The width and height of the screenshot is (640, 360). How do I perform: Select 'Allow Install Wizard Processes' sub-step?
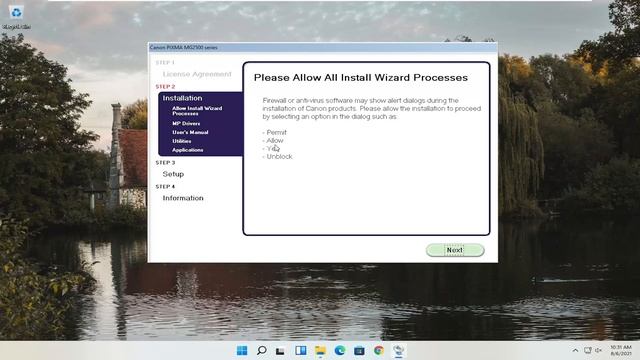[x=197, y=111]
